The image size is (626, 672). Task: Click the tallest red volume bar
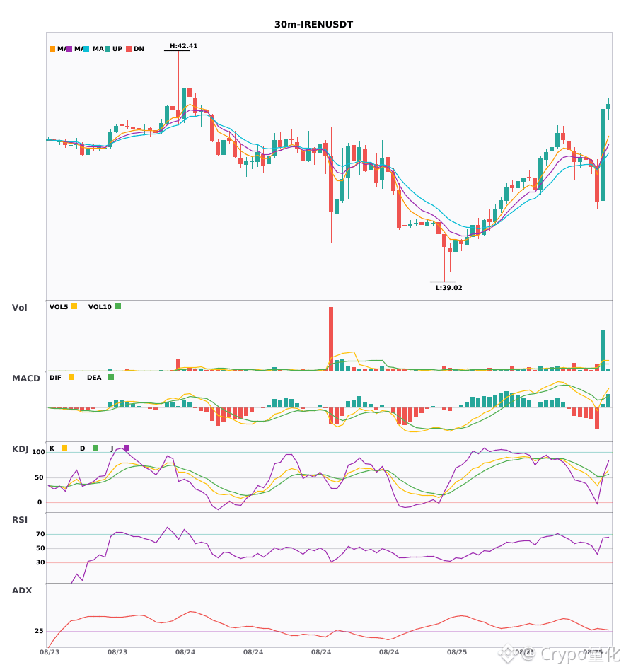(x=331, y=339)
